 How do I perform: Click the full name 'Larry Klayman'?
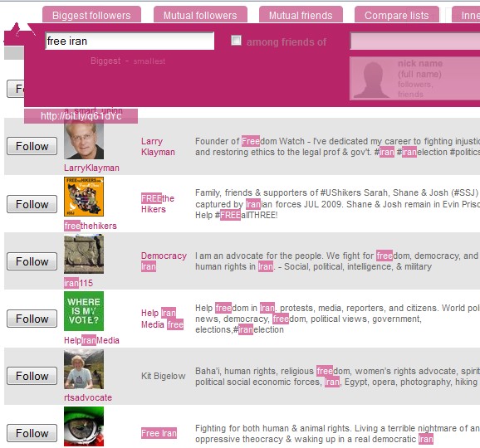coord(158,147)
